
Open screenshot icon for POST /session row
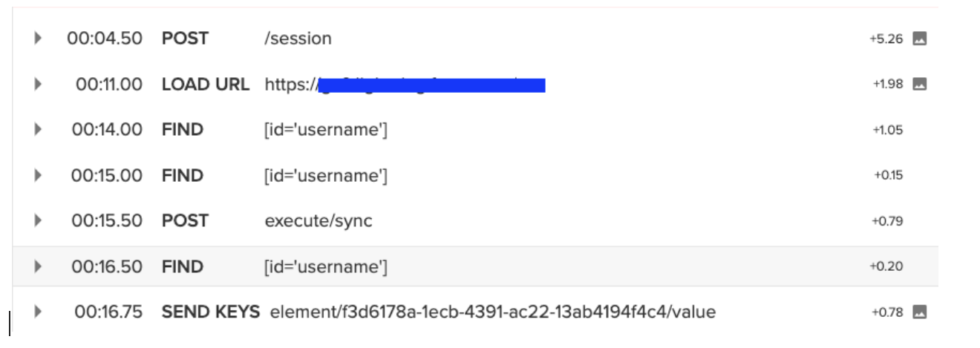pyautogui.click(x=919, y=39)
